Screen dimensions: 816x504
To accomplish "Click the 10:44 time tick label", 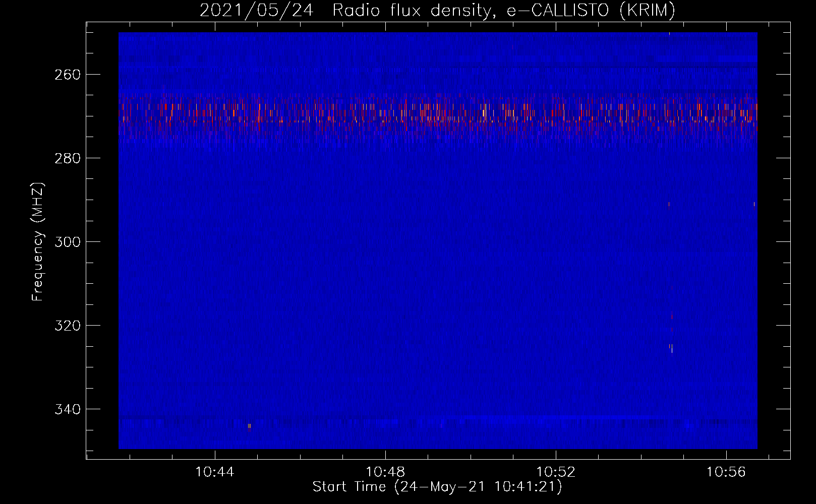I will [x=215, y=472].
